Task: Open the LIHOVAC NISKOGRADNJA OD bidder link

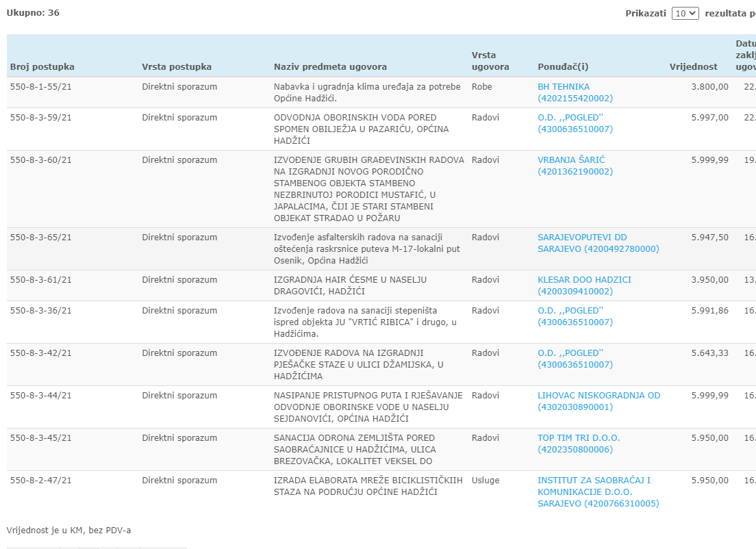Action: (598, 401)
